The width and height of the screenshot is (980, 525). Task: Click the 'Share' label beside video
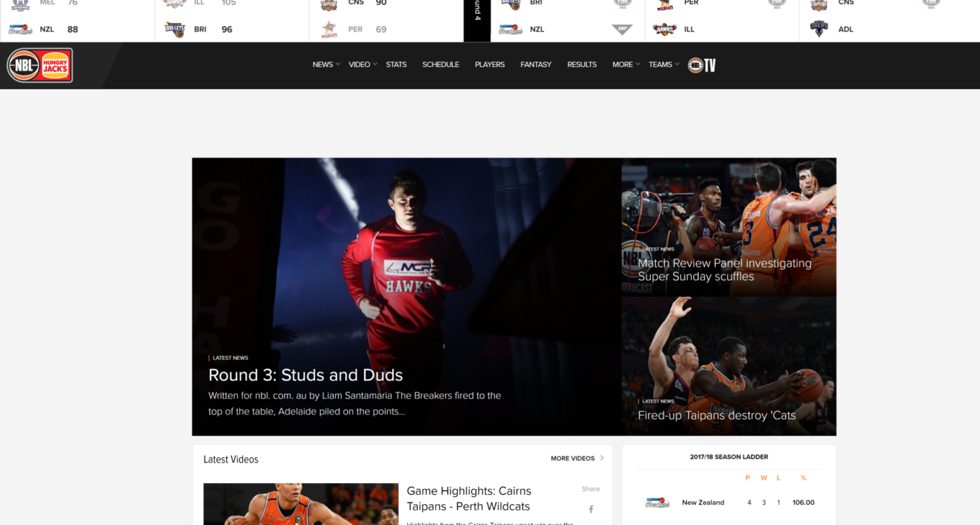[591, 489]
